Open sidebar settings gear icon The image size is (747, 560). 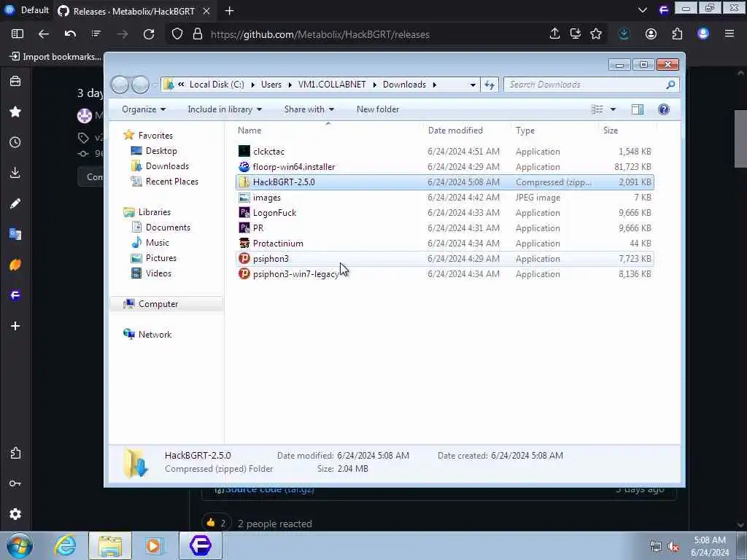tap(15, 514)
